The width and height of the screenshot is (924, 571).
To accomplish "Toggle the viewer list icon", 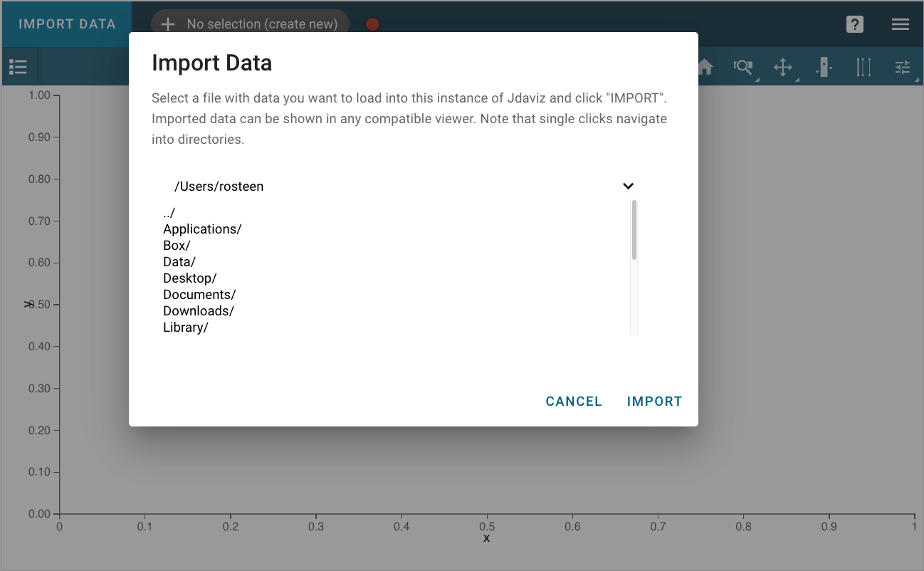I will [x=18, y=67].
